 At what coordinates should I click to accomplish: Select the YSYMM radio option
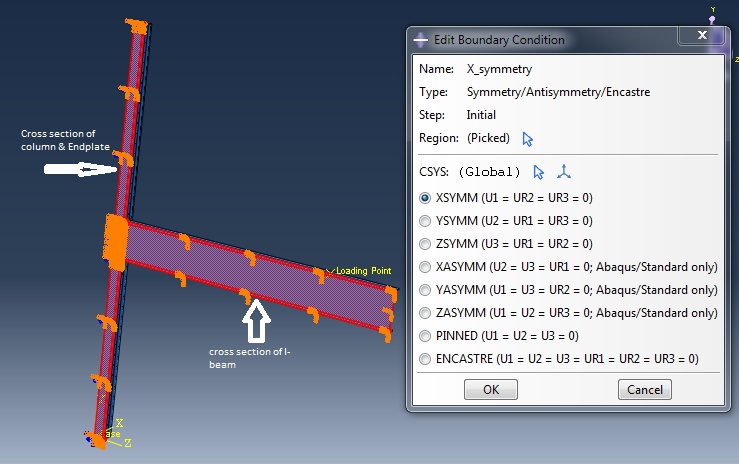click(x=425, y=221)
